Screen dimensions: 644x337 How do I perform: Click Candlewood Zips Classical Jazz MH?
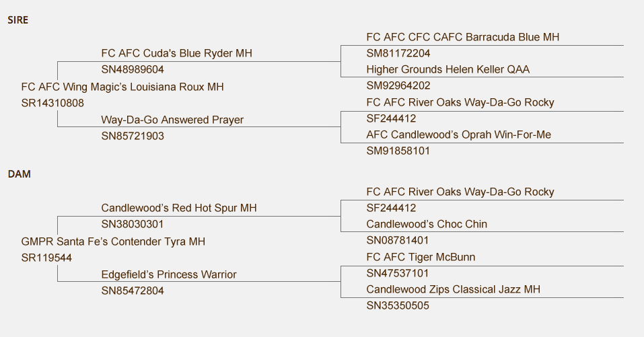point(454,289)
